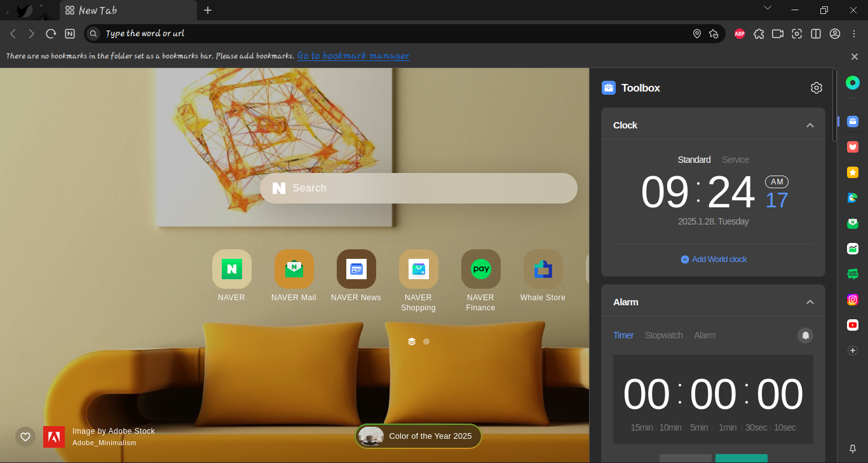Add a new sidebar app with plus

853,350
